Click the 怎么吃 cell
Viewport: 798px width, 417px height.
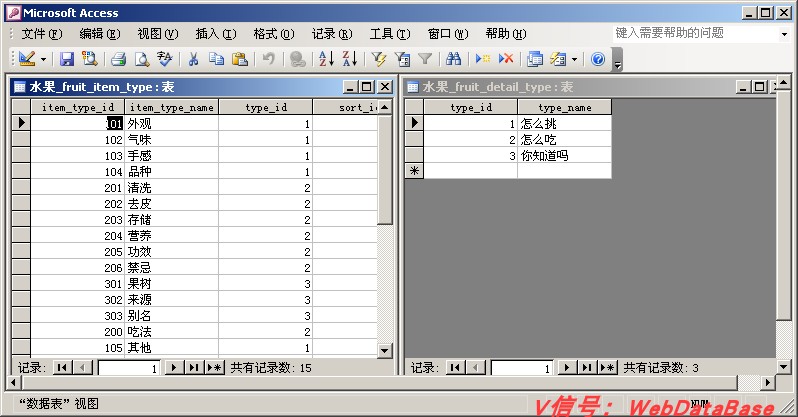pyautogui.click(x=564, y=140)
